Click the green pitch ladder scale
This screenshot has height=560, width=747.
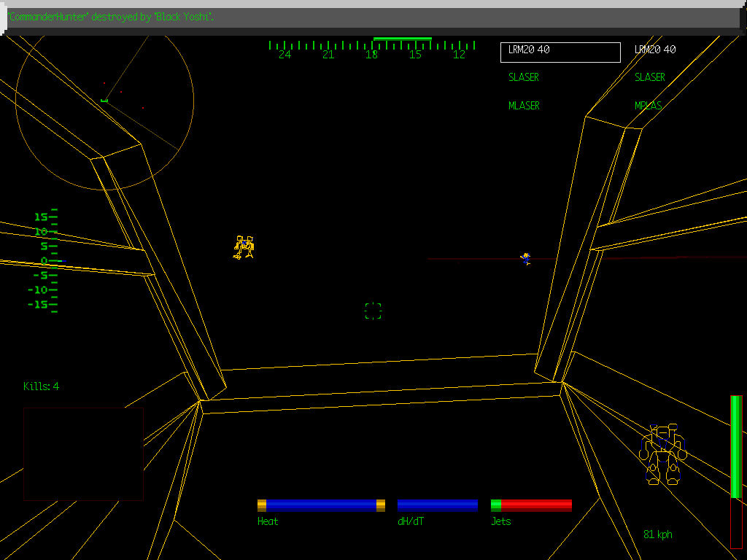tap(46, 260)
